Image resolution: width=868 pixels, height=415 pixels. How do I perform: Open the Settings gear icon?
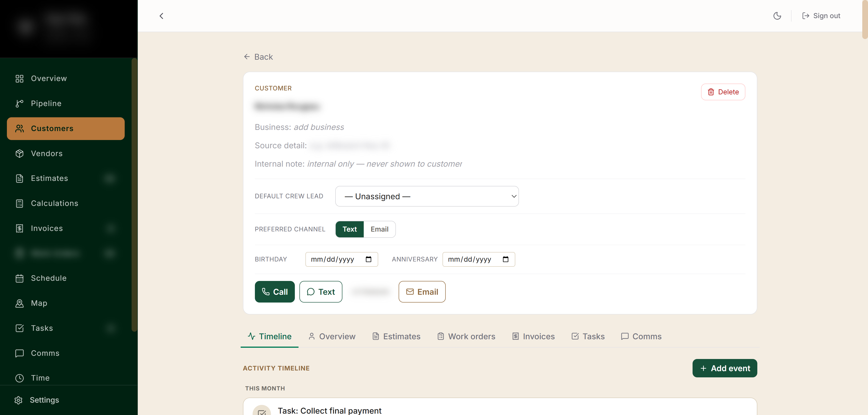coord(19,400)
